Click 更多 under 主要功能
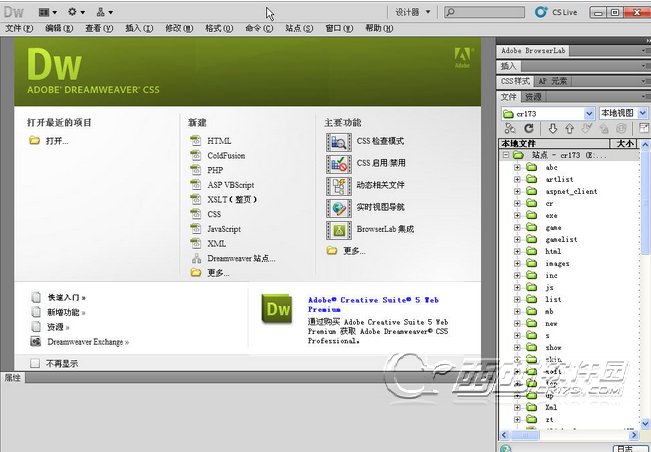651x452 pixels. tap(354, 251)
